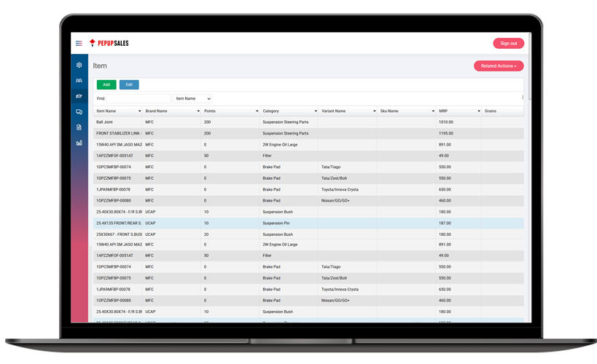Open Points column filter arrow
The width and height of the screenshot is (597, 364).
click(257, 111)
